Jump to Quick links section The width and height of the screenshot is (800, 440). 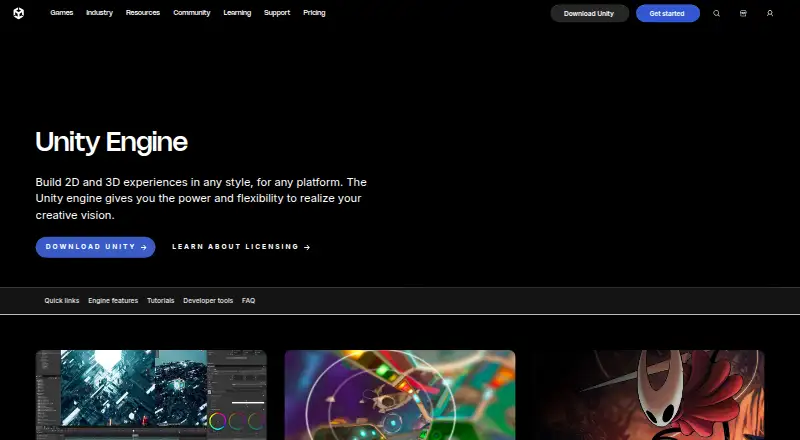point(62,301)
